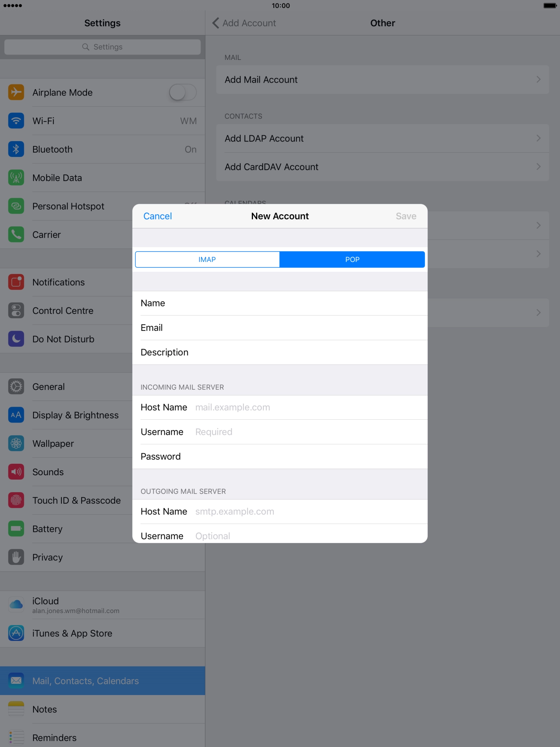Toggle the Airplane Mode switch
560x747 pixels.
click(x=183, y=92)
